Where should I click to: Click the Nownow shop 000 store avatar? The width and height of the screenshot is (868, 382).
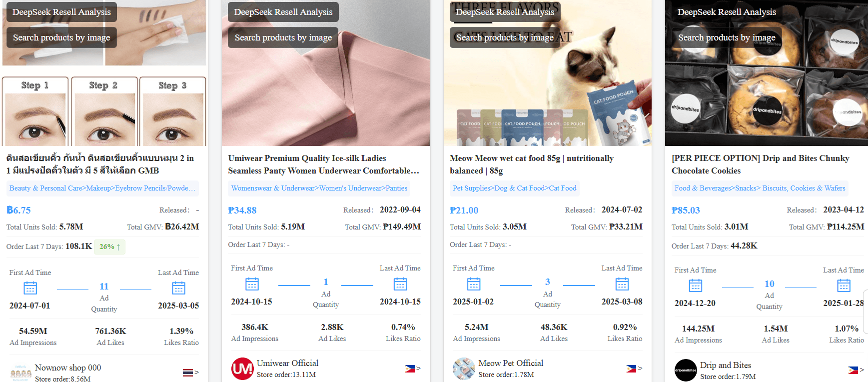point(21,372)
